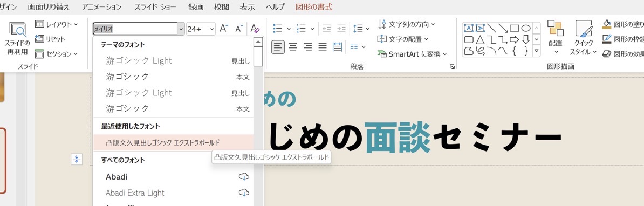Select the scribble freehand shape

tap(480, 51)
